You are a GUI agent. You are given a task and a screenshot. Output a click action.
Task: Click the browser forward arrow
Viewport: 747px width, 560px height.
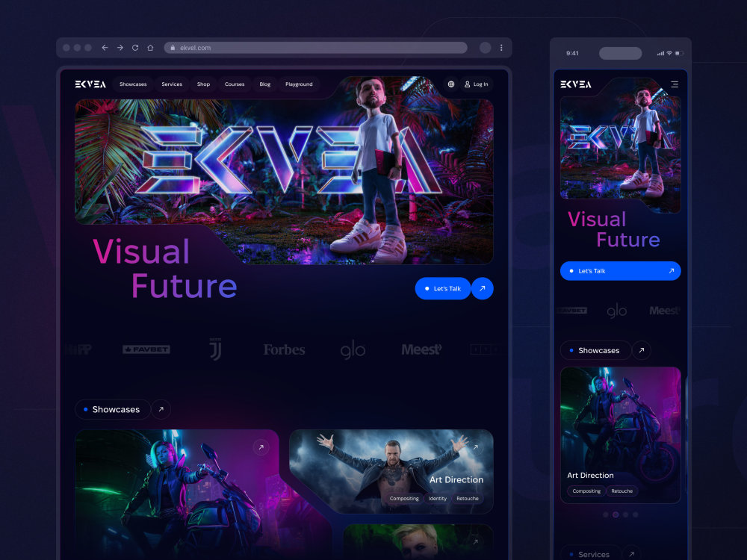click(120, 48)
